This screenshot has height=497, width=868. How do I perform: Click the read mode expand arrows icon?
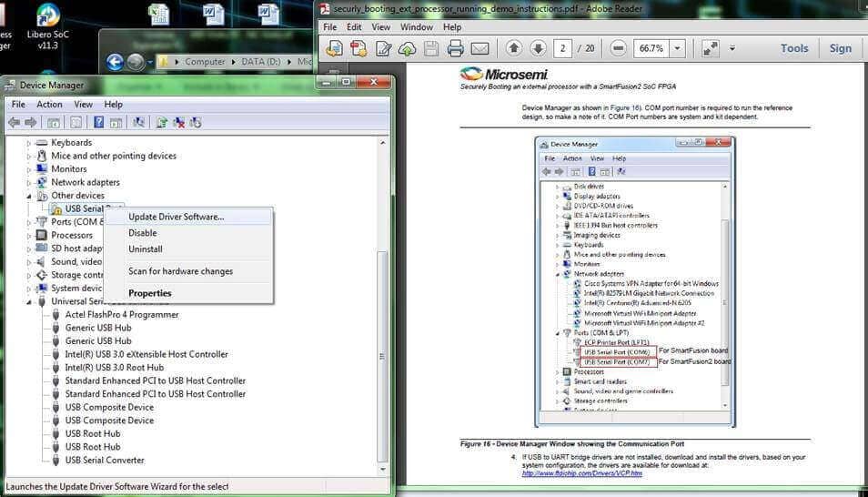711,48
